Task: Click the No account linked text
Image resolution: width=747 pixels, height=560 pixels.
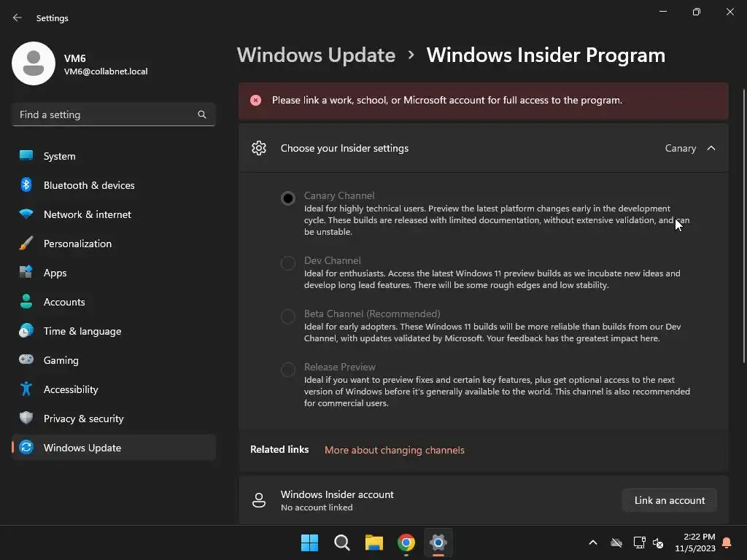Action: [317, 507]
